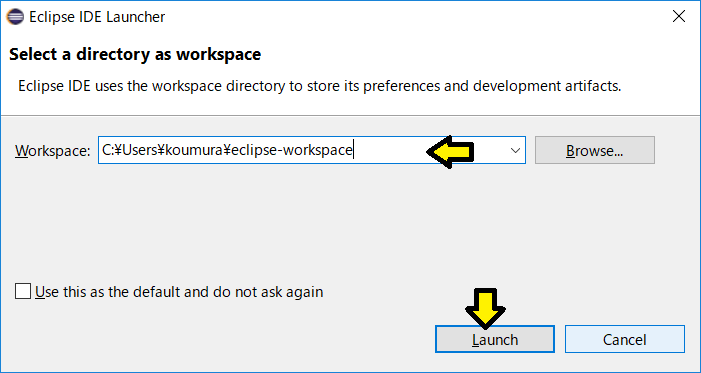The width and height of the screenshot is (701, 373).
Task: Place the cursor on 'Users' in the workspace path
Action: click(139, 150)
